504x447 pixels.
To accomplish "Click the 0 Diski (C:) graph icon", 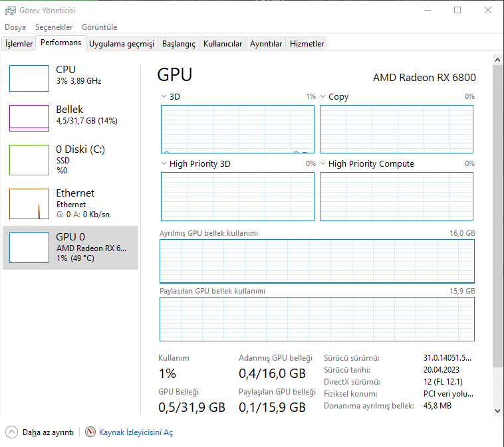I will pyautogui.click(x=29, y=159).
